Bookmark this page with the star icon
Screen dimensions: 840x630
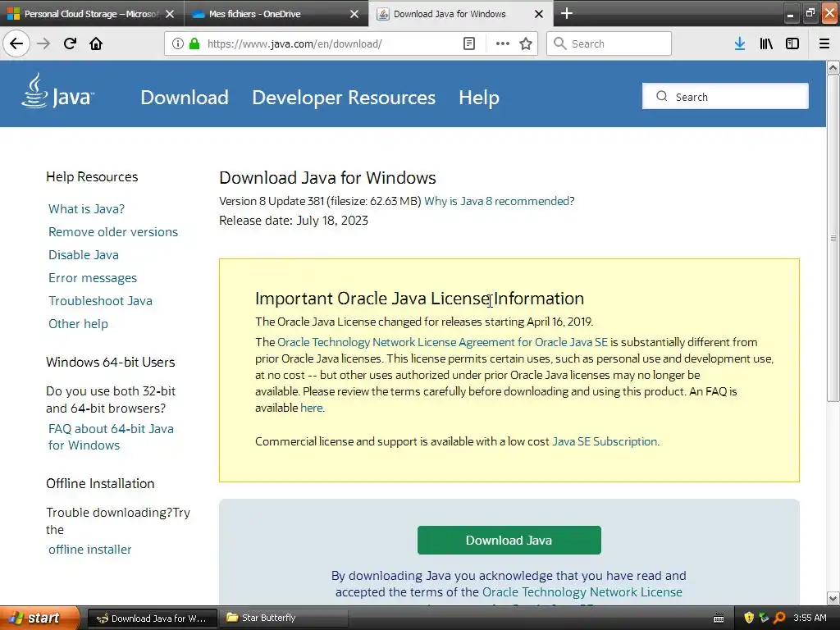click(x=526, y=43)
